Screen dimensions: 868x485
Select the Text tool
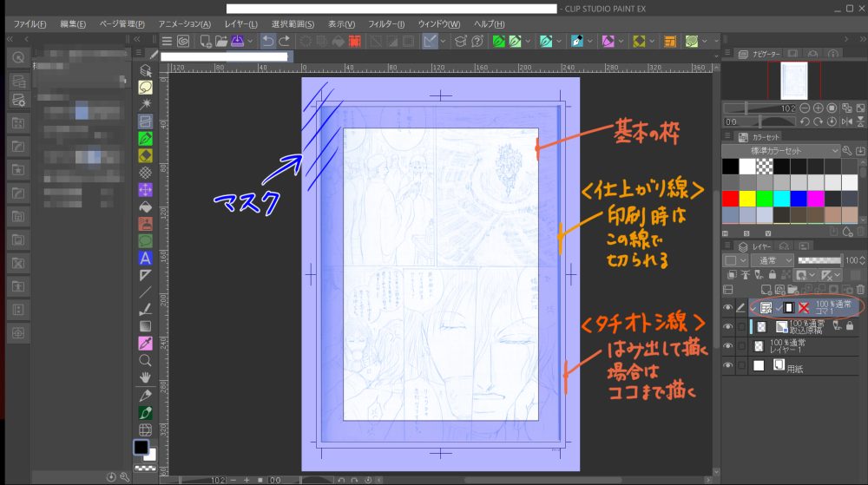(145, 259)
